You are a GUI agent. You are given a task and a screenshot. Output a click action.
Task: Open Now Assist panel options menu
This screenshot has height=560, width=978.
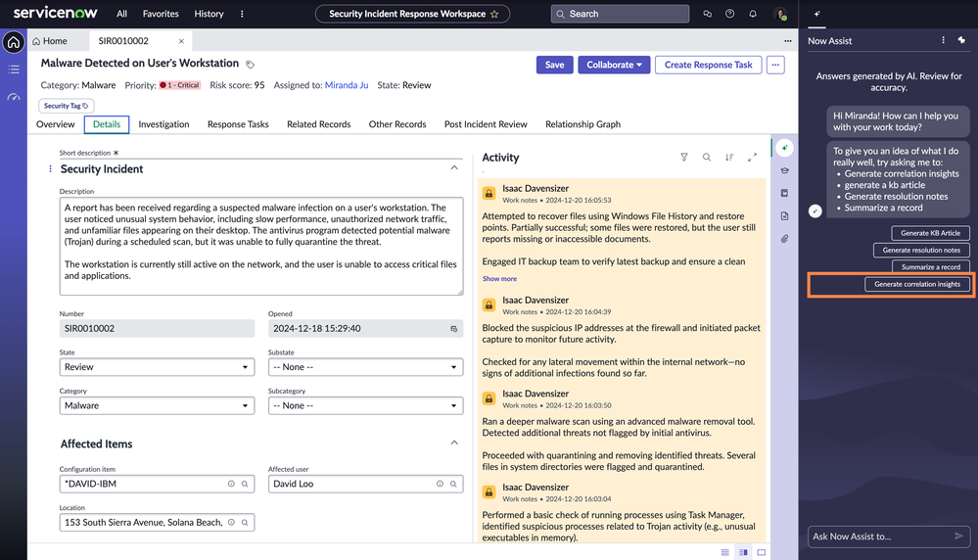coord(943,40)
